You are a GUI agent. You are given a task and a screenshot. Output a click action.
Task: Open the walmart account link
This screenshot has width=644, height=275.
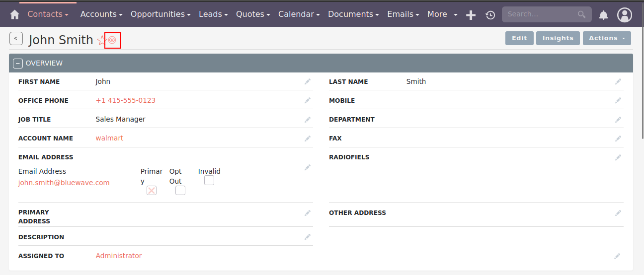pos(109,138)
